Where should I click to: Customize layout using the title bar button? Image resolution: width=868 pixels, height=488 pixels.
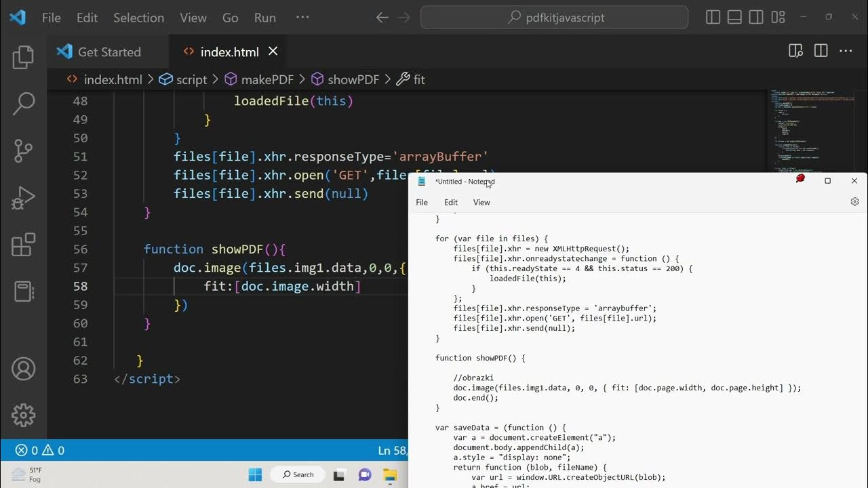[x=778, y=18]
